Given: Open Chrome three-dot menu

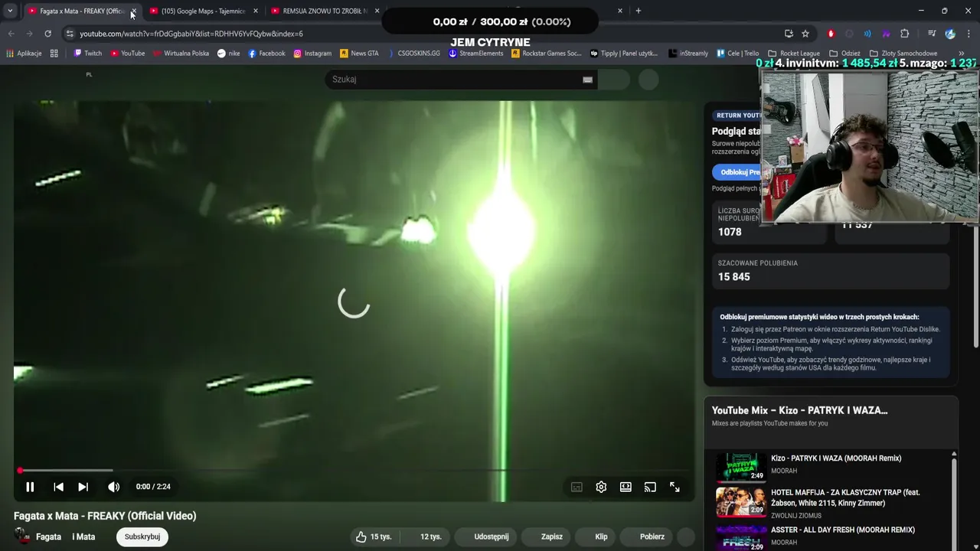Looking at the screenshot, I should point(969,34).
